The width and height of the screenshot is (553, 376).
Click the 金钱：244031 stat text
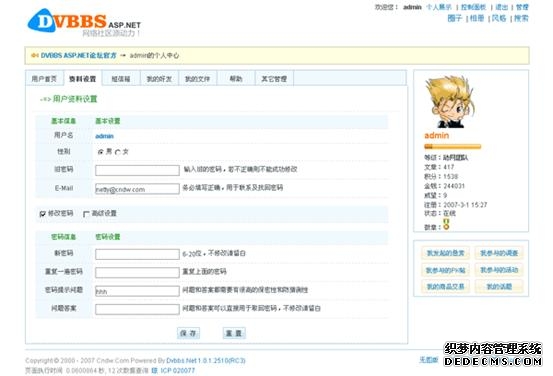click(x=444, y=186)
